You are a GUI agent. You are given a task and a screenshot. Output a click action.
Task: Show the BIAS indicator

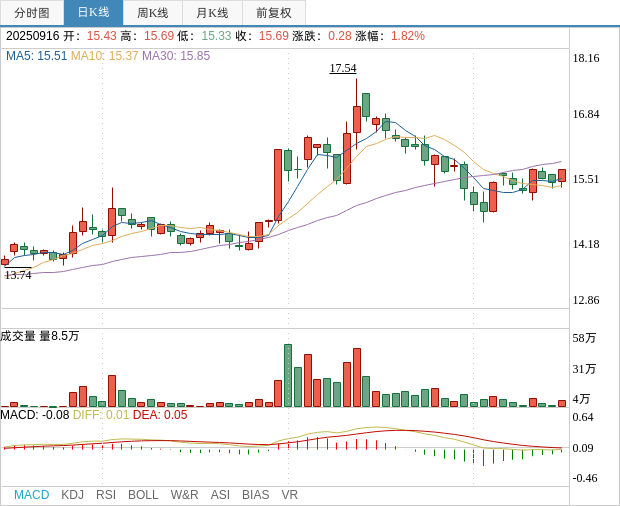[x=255, y=495]
